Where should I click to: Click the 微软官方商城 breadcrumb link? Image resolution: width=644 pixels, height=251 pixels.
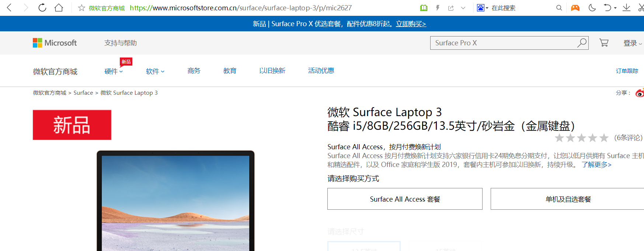[x=50, y=93]
